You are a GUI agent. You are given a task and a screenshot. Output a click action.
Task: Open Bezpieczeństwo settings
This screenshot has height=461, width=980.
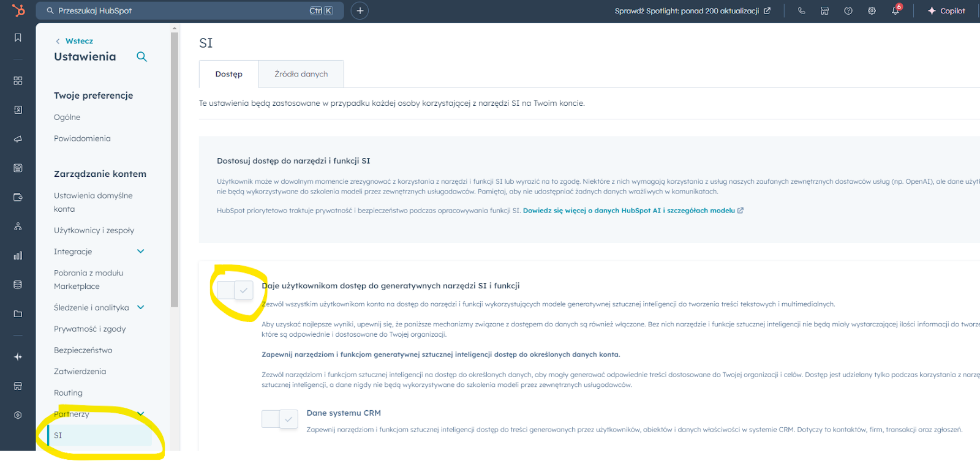coord(83,350)
